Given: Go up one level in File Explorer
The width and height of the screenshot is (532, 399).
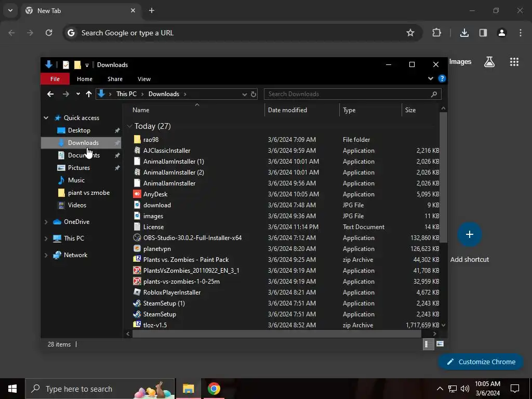Looking at the screenshot, I should [x=88, y=94].
